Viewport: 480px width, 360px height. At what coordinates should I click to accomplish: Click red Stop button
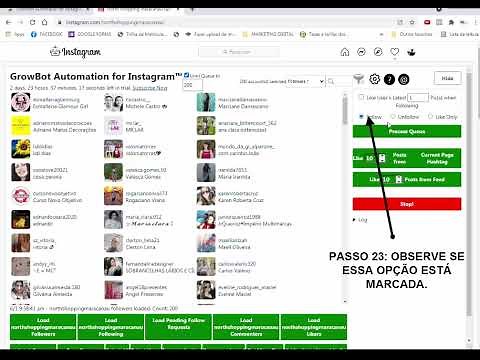pyautogui.click(x=407, y=204)
